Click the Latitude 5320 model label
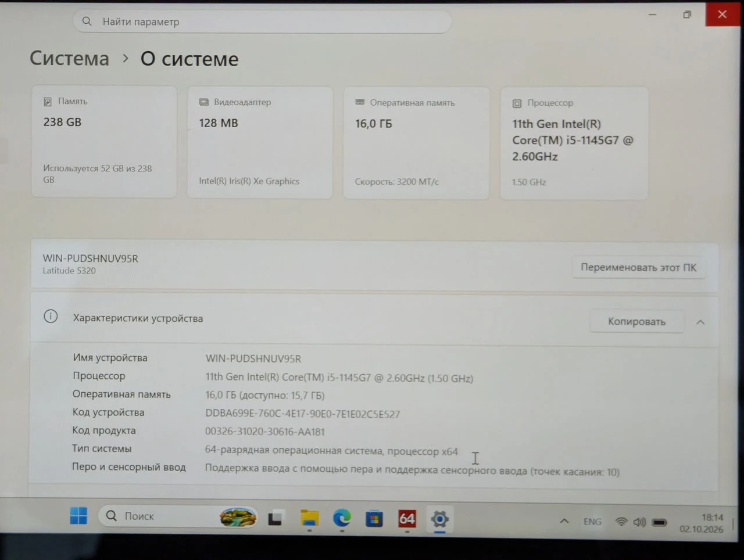This screenshot has width=744, height=560. [x=69, y=271]
